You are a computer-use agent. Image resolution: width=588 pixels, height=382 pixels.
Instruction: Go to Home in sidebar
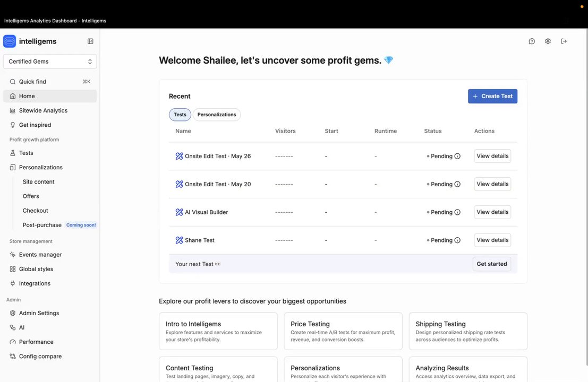click(x=50, y=96)
